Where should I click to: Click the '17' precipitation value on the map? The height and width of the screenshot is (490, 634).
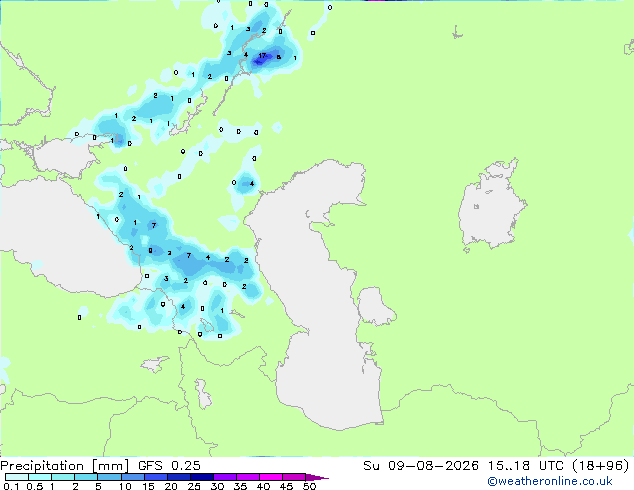[262, 56]
